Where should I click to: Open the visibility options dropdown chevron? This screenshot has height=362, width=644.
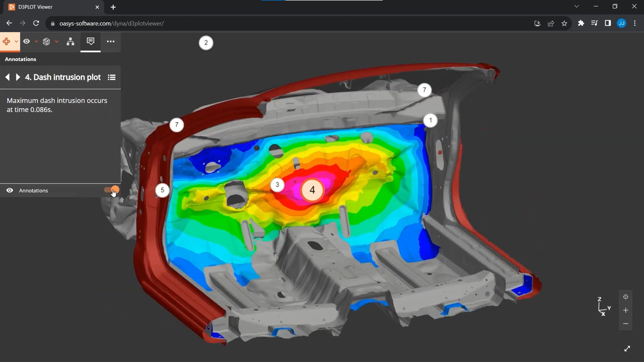[x=37, y=41]
